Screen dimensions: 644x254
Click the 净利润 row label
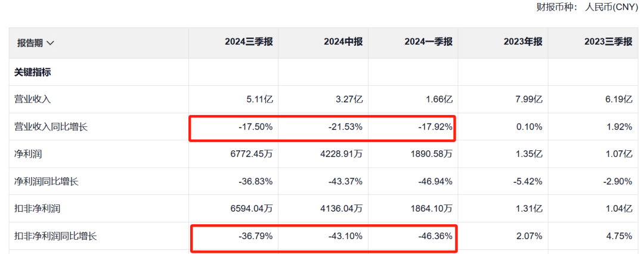[x=26, y=154]
